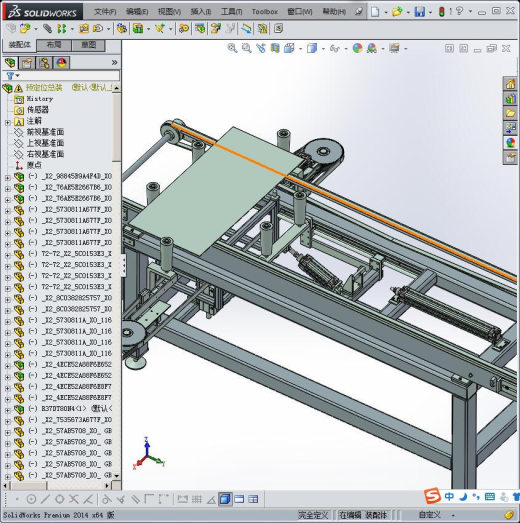Expand the 注解 annotations tree node
The height and width of the screenshot is (523, 520).
point(8,122)
